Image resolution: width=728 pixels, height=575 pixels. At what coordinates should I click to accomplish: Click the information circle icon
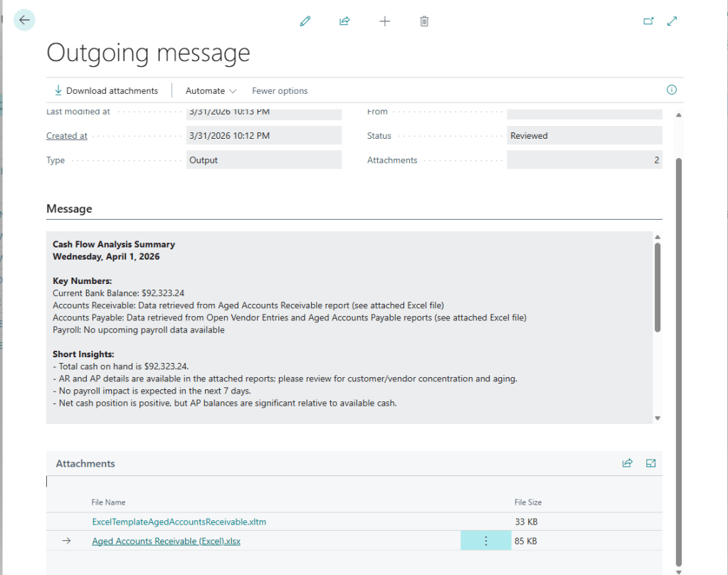pyautogui.click(x=671, y=90)
